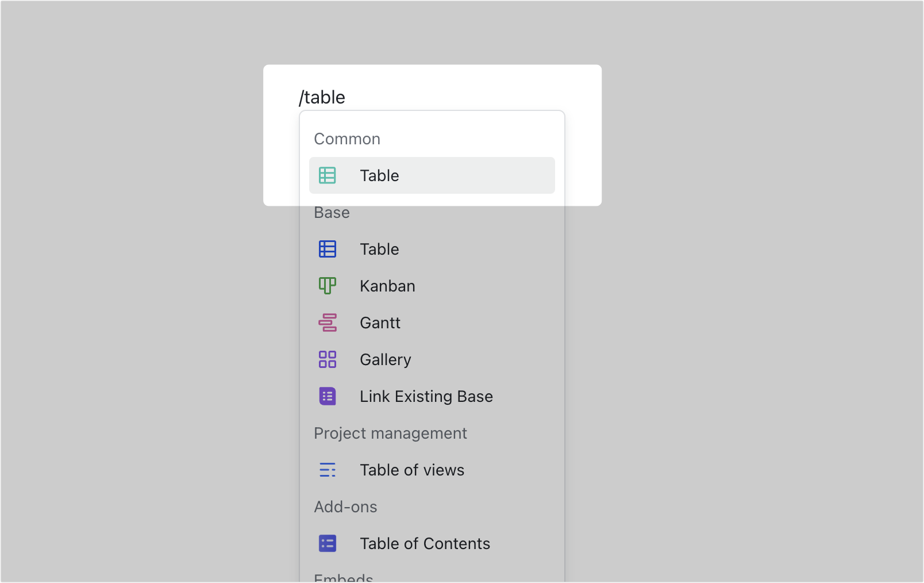Select the teal Table icon under Common

click(x=327, y=175)
